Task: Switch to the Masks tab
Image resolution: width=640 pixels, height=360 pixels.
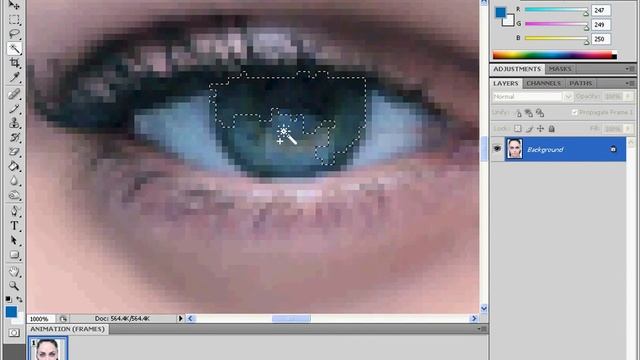Action: (x=560, y=69)
